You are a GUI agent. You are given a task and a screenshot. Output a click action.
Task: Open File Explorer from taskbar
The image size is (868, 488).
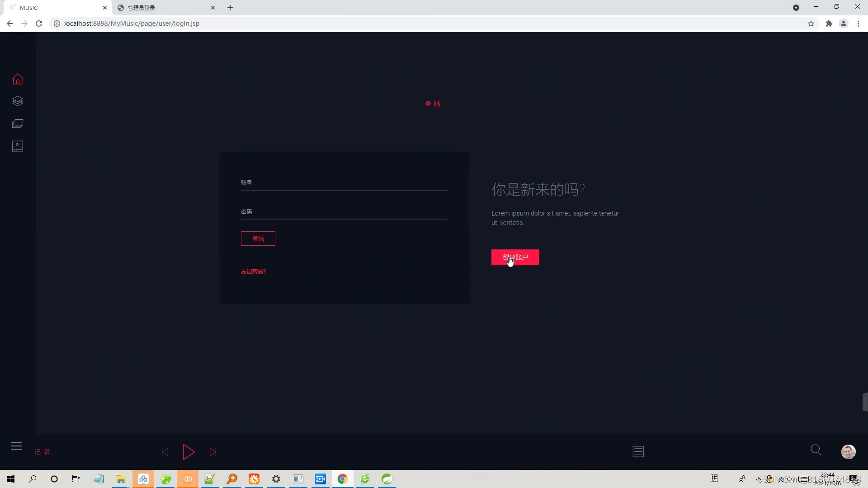(121, 479)
